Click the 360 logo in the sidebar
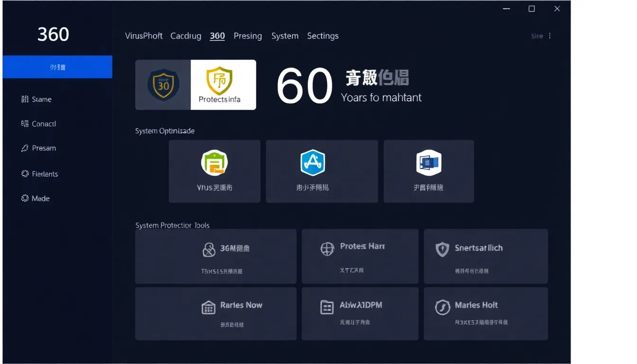Viewport: 637px width, 364px height. pos(53,34)
